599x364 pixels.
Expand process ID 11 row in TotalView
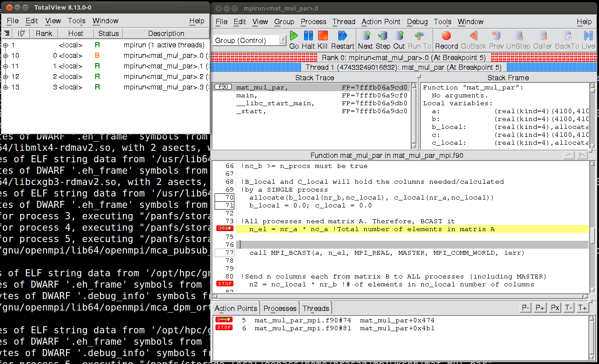click(x=5, y=66)
